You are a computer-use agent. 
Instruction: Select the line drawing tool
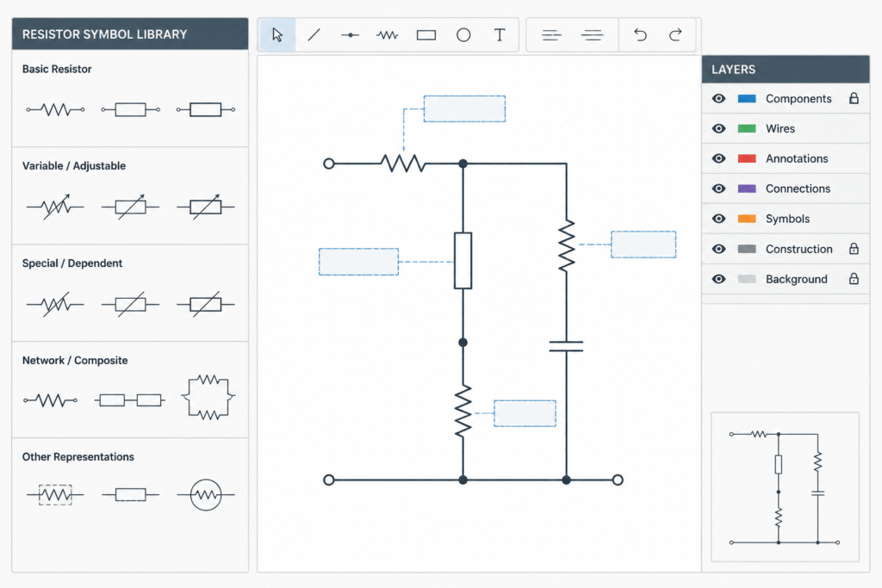click(x=314, y=34)
